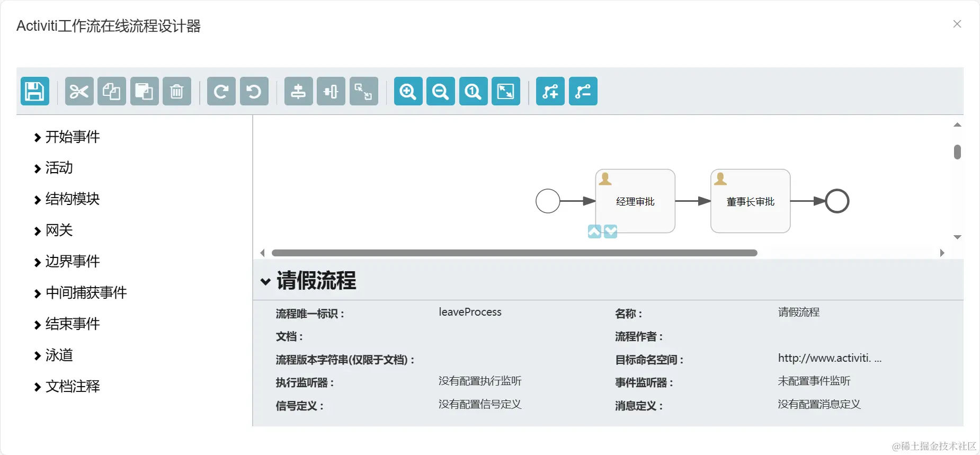Expand the 结构模块 palette group
Viewport: 980px width, 455px height.
coord(67,199)
